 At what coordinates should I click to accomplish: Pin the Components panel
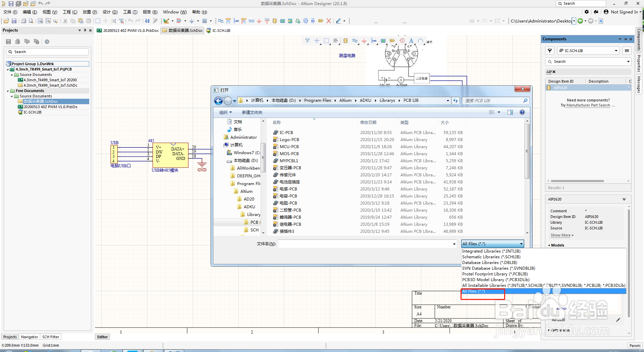click(625, 39)
